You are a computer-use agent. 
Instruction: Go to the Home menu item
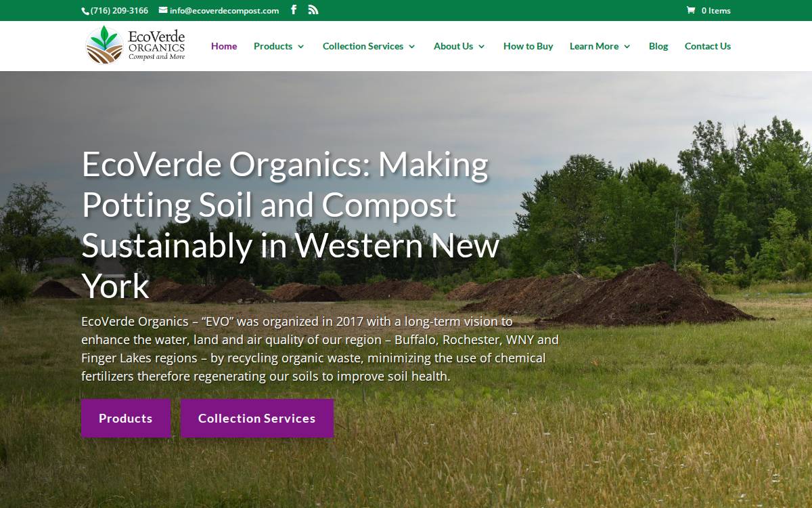tap(224, 46)
